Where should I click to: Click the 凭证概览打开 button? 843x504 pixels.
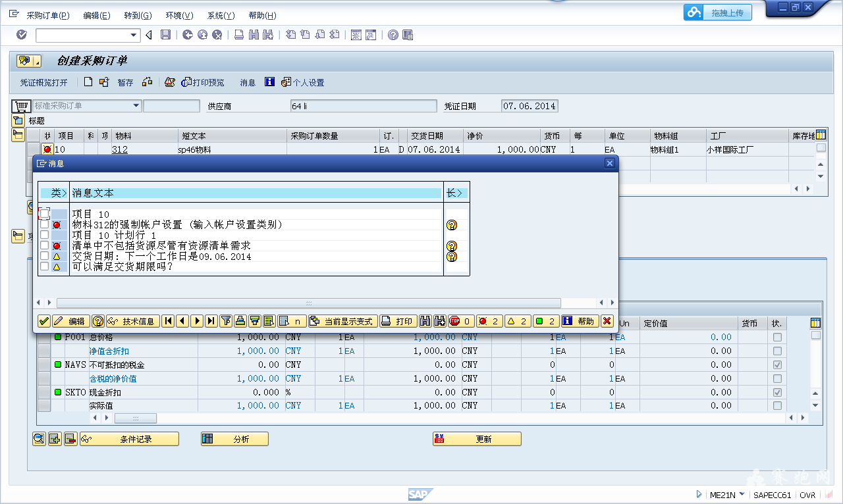43,83
